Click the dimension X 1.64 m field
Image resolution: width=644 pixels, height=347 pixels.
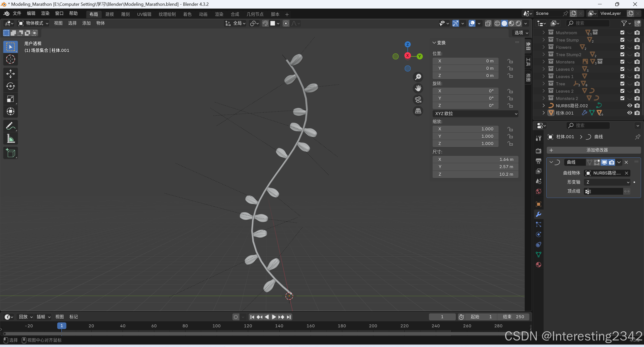point(475,159)
